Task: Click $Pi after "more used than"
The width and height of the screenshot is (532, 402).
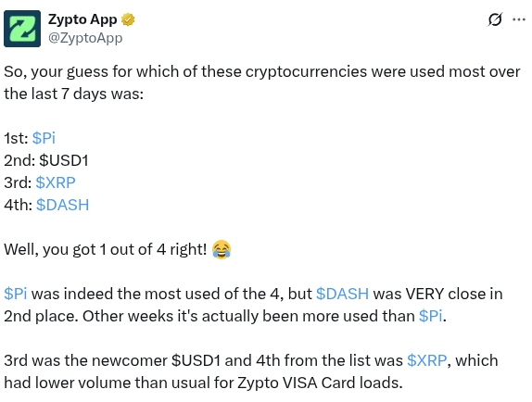Action: click(x=431, y=316)
